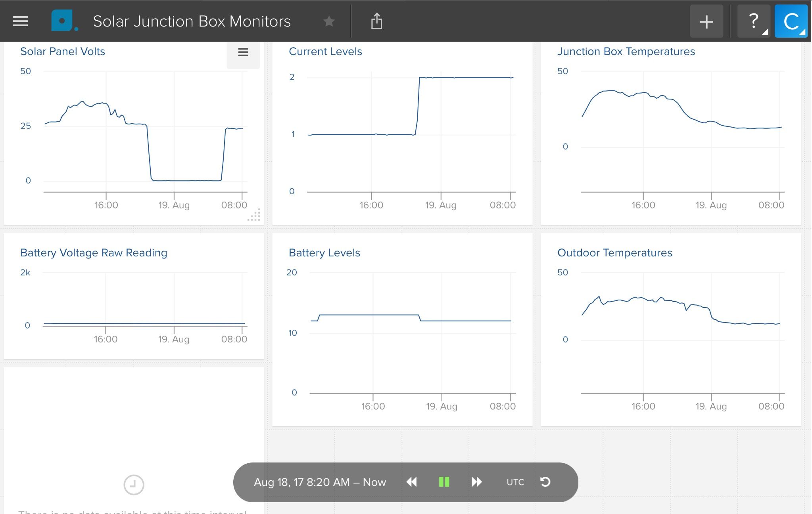This screenshot has height=514, width=812.
Task: Open the help question mark icon
Action: (x=752, y=21)
